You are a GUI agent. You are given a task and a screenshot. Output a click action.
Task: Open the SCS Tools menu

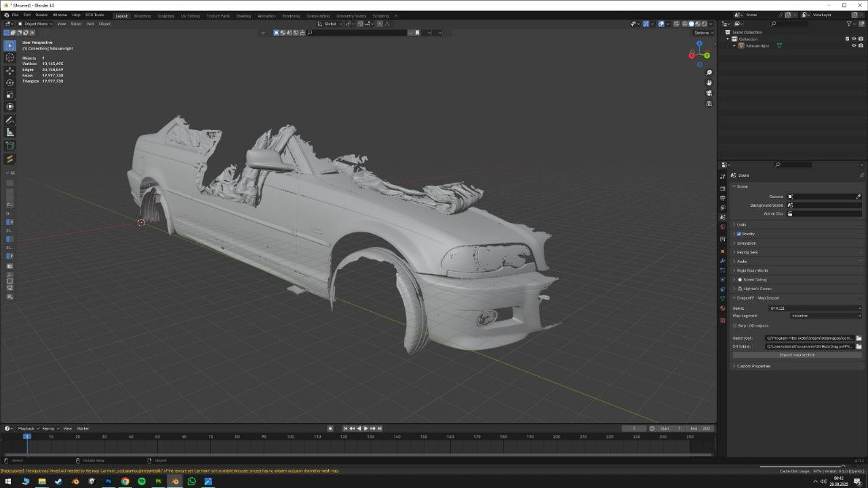coord(94,15)
